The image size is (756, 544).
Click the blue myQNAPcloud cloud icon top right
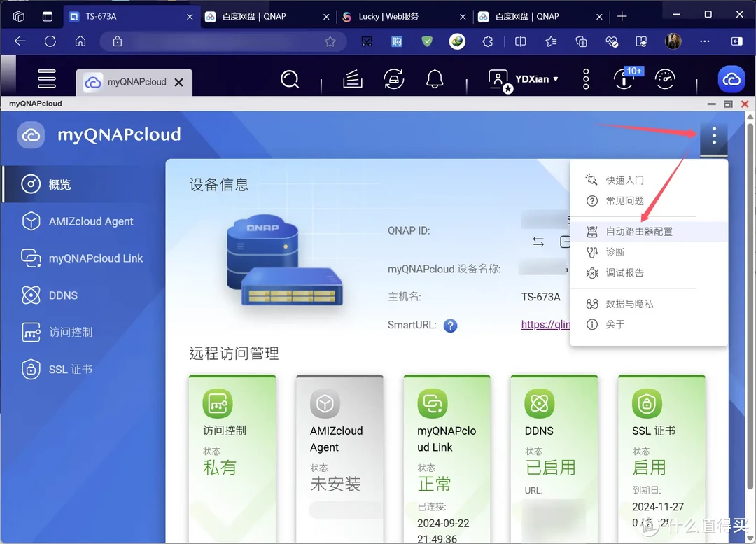(x=731, y=79)
